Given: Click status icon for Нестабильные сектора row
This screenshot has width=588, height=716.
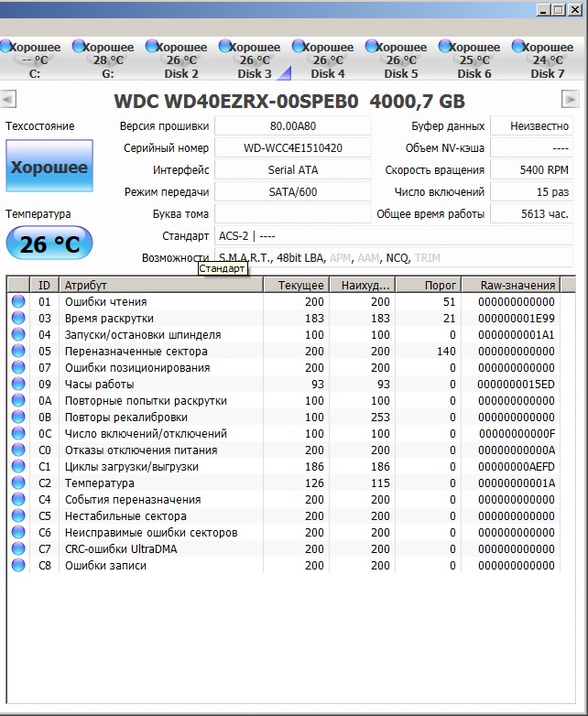Looking at the screenshot, I should point(18,515).
